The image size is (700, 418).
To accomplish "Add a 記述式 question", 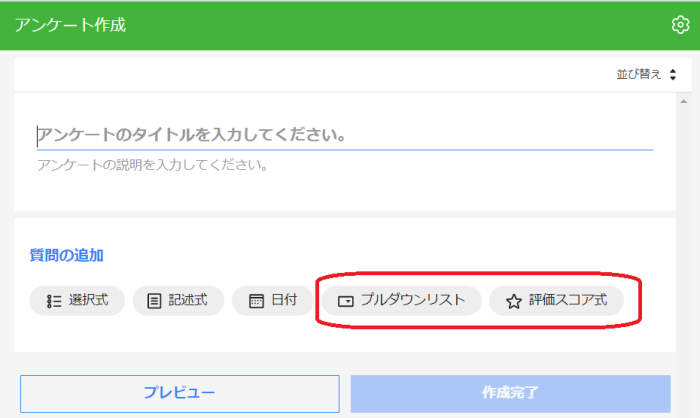I will (x=178, y=301).
